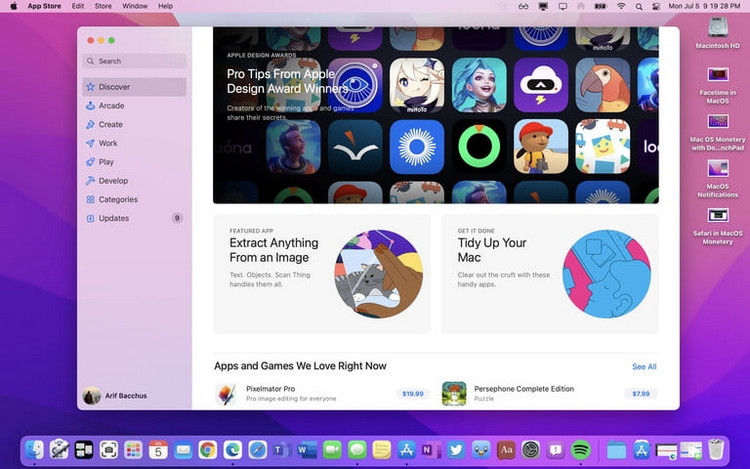Launch Spotify from the Dock
This screenshot has width=750, height=469.
(x=580, y=450)
